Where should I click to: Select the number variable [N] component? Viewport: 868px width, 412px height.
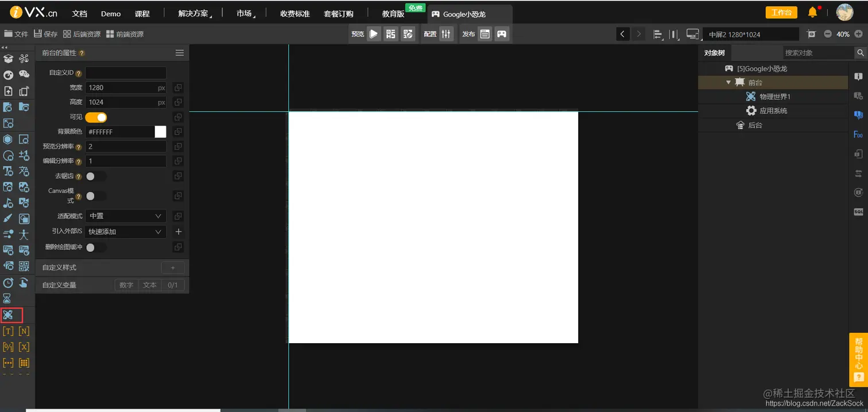pyautogui.click(x=24, y=331)
